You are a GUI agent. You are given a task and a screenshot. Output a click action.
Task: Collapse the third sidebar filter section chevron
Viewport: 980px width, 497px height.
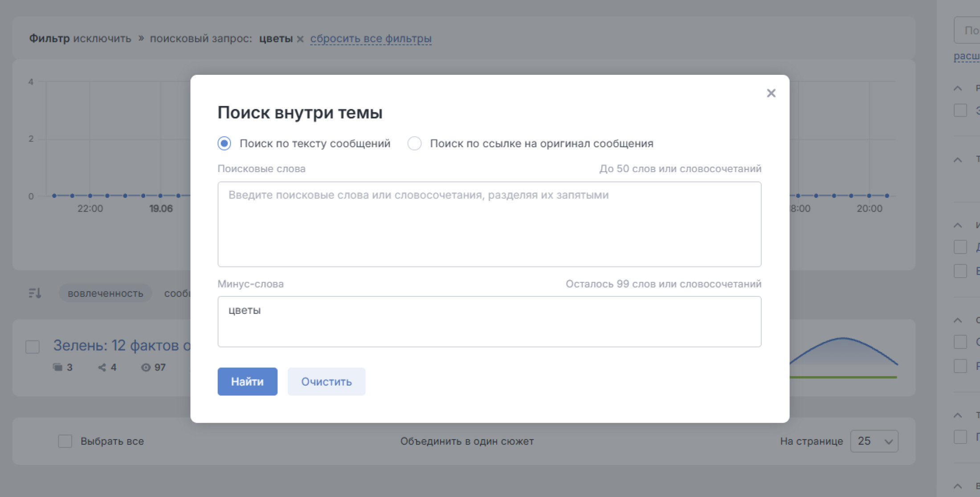tap(958, 225)
